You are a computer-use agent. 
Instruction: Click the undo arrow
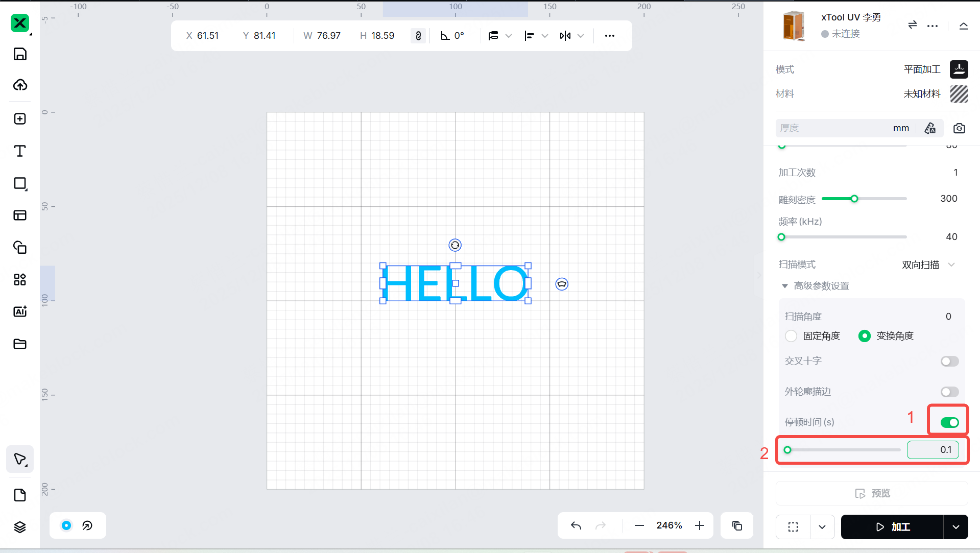point(576,525)
